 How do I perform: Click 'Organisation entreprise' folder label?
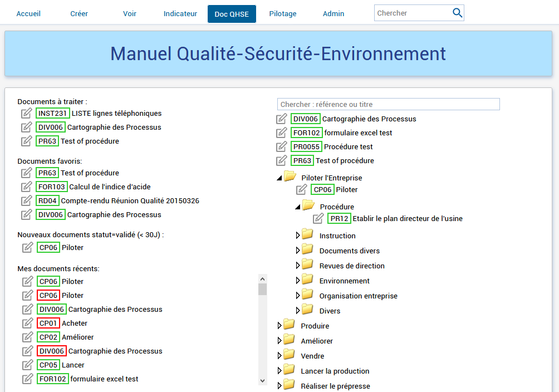point(359,296)
